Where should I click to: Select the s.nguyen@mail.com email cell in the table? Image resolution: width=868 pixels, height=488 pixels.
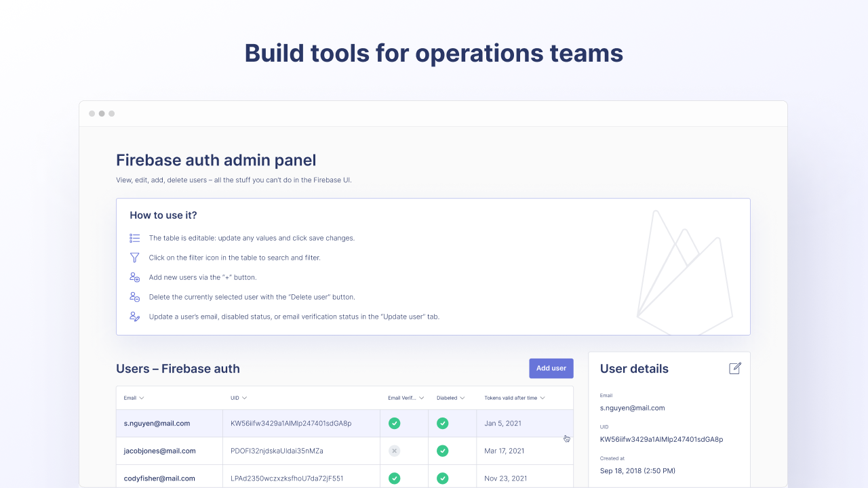[x=170, y=423]
